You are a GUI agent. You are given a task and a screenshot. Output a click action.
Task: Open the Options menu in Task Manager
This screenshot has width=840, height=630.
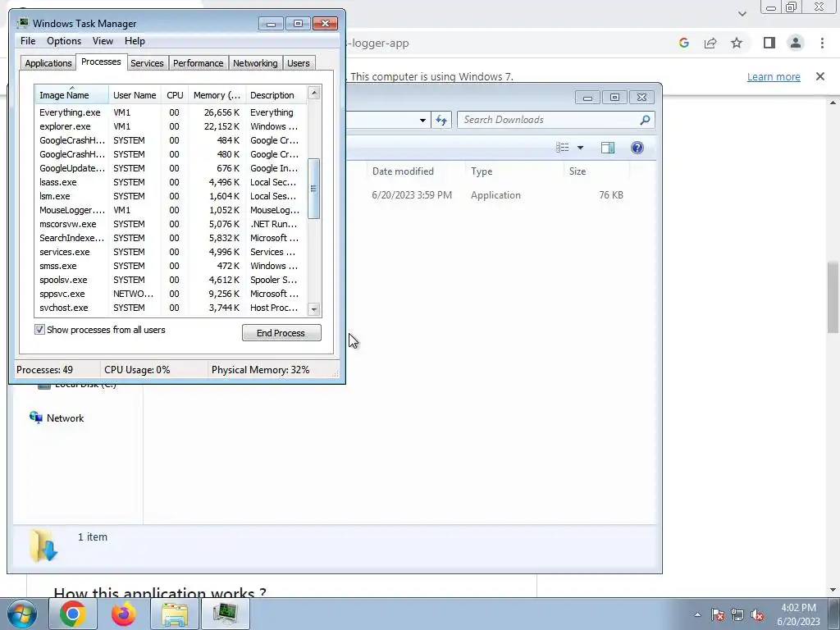click(x=64, y=41)
